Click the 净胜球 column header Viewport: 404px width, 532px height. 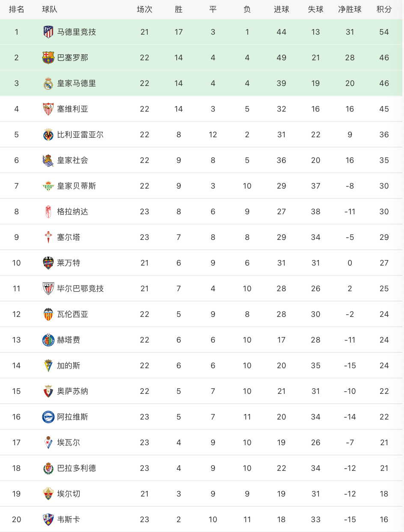tap(350, 9)
